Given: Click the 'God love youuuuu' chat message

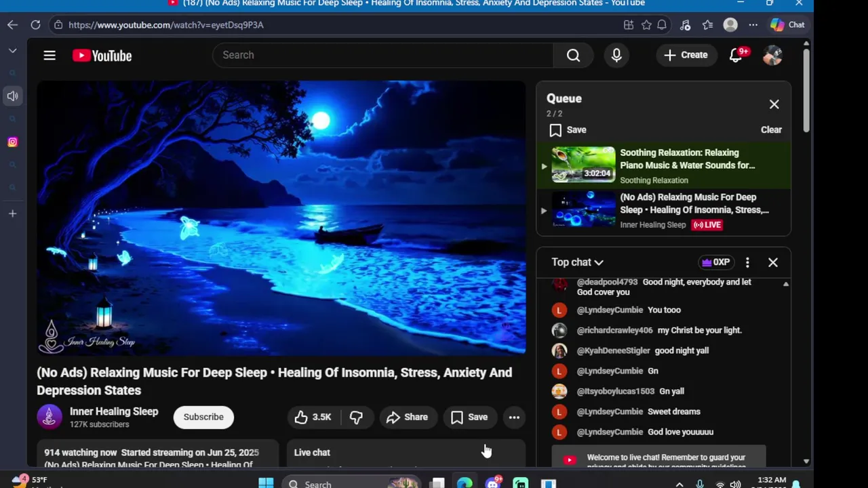Looking at the screenshot, I should (680, 432).
